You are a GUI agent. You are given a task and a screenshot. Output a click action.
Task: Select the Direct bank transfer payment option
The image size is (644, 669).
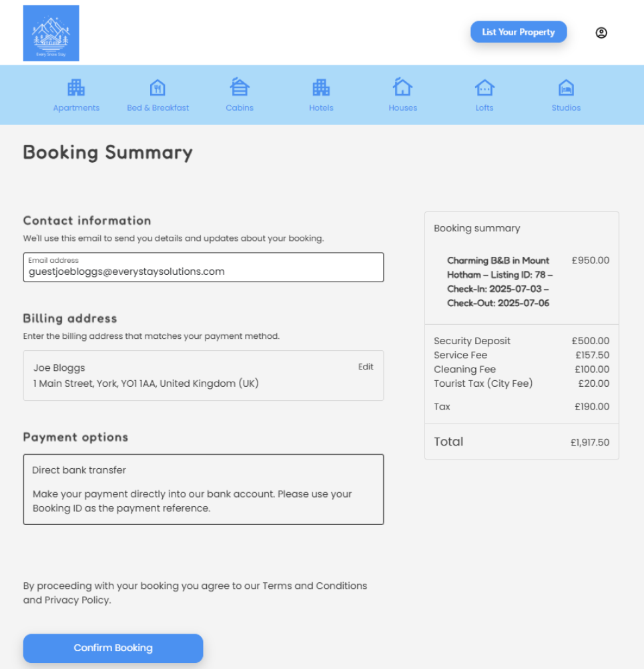coord(79,470)
